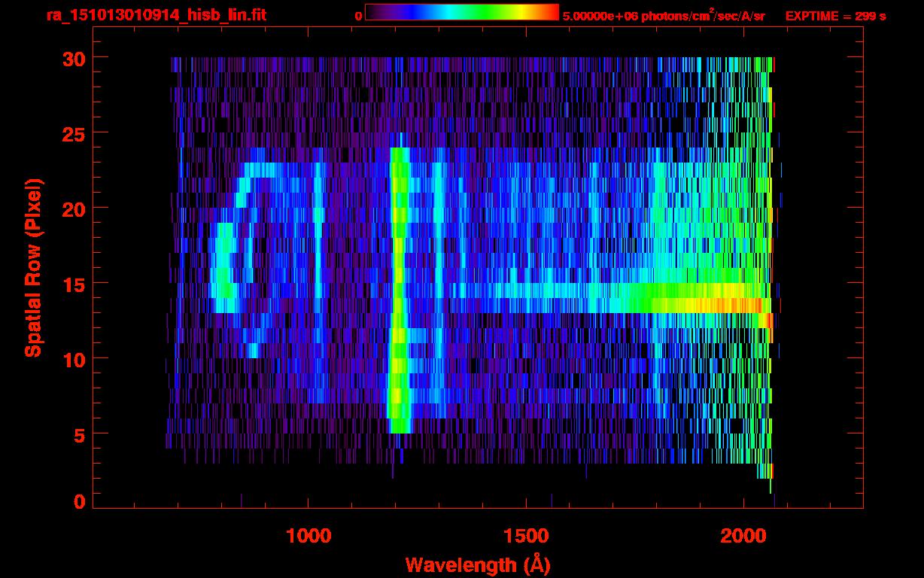Select the 1500 wavelength tick label

[x=525, y=536]
